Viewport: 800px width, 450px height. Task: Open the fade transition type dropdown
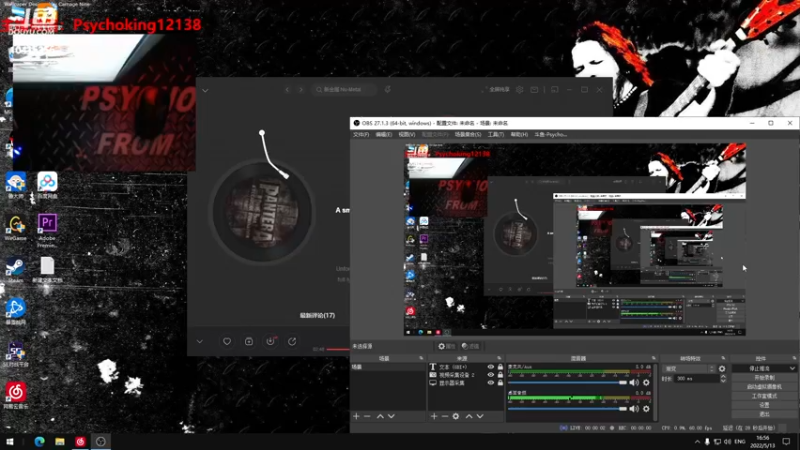[689, 368]
